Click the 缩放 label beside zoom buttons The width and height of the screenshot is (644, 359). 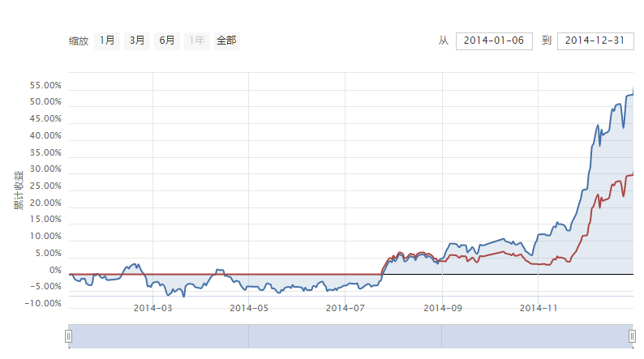[x=79, y=41]
